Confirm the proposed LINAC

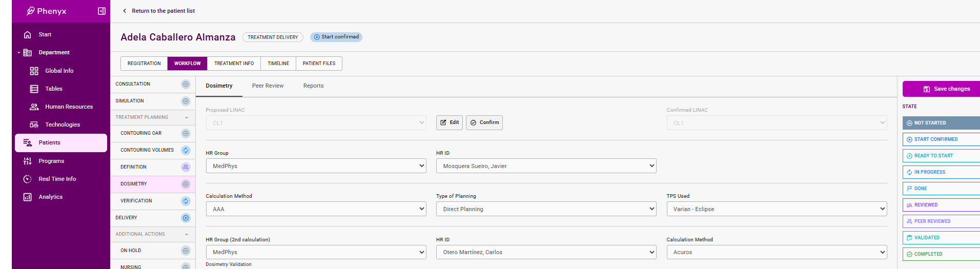click(484, 123)
